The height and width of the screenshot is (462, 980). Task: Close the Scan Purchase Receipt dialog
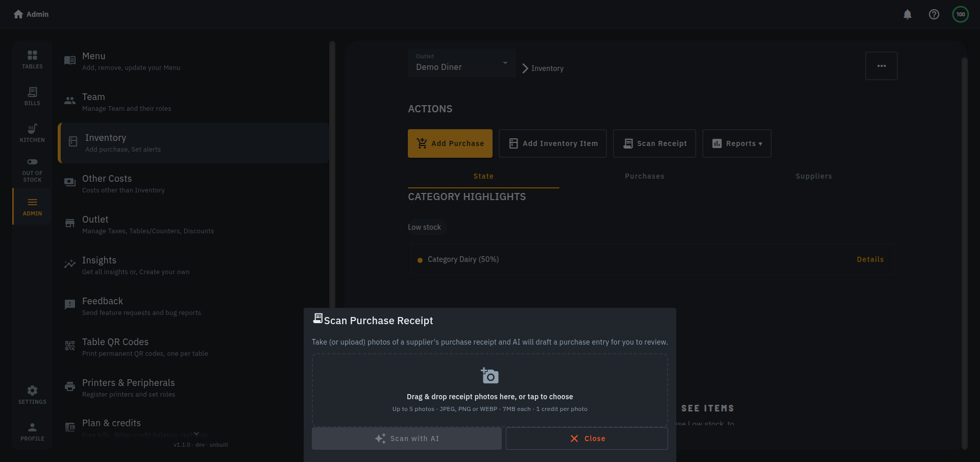[587, 439]
